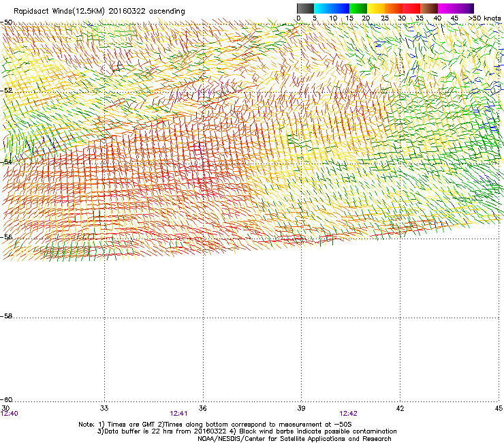Screen dimensions: 504x443
Task: Click the latitude label '-52'
Action: (6, 91)
